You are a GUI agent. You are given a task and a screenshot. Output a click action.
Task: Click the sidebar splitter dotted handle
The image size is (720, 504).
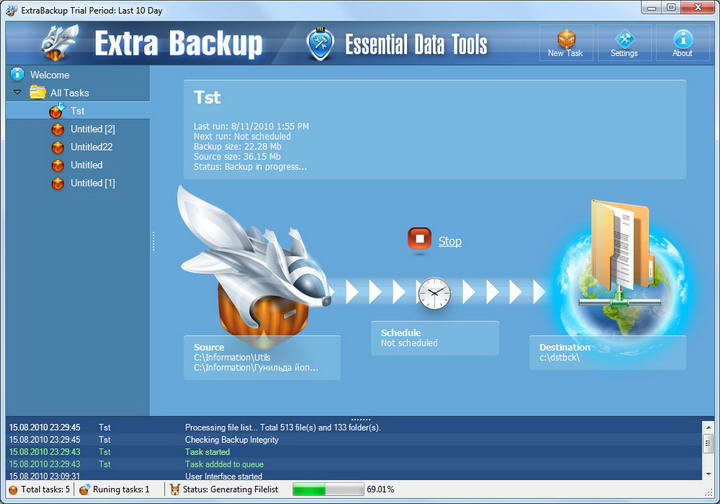153,241
